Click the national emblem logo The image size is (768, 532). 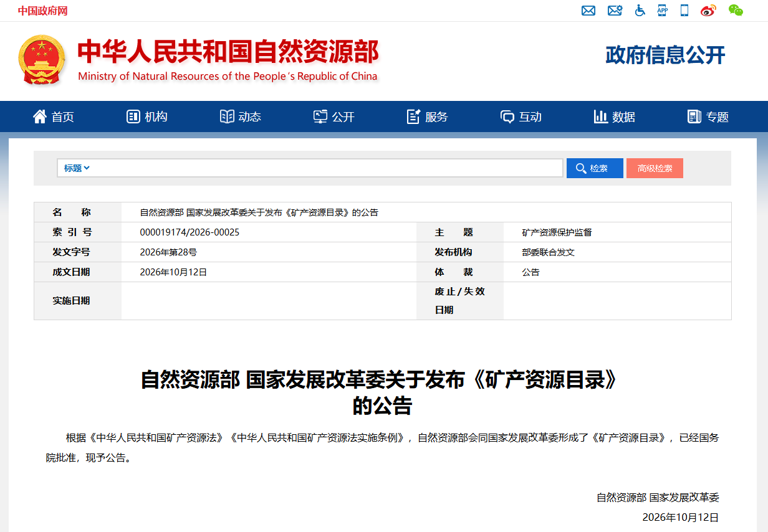(41, 60)
